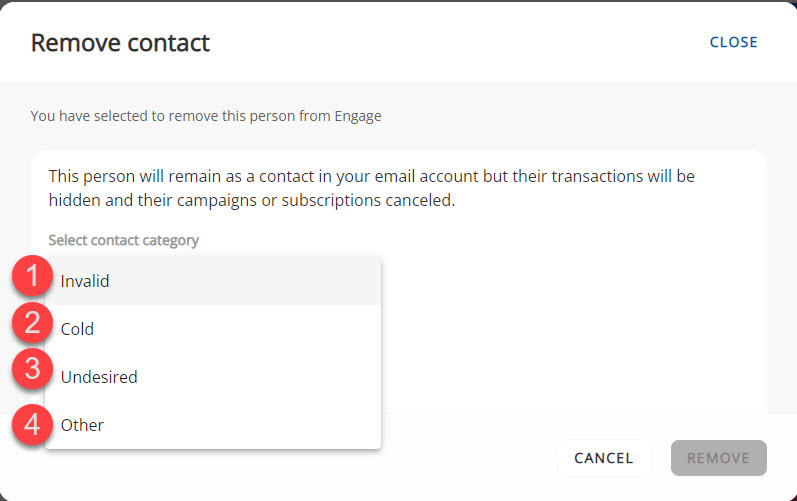The image size is (797, 501).
Task: Choose Cold from the category list
Action: pos(77,329)
